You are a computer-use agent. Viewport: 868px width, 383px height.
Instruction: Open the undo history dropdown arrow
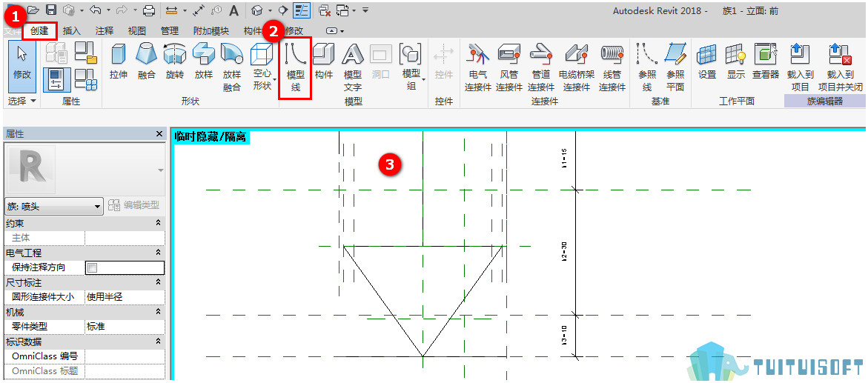108,10
